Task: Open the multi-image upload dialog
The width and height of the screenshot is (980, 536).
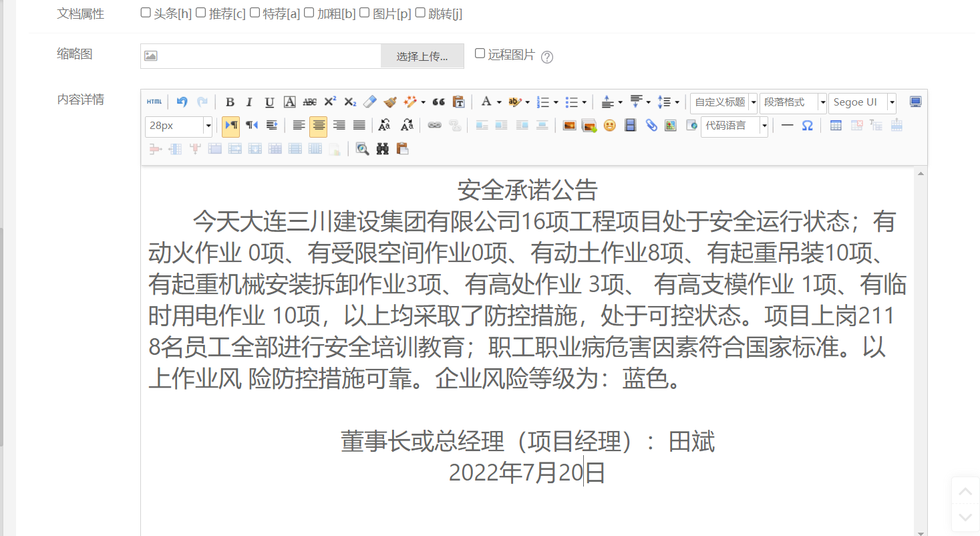Action: pos(589,126)
